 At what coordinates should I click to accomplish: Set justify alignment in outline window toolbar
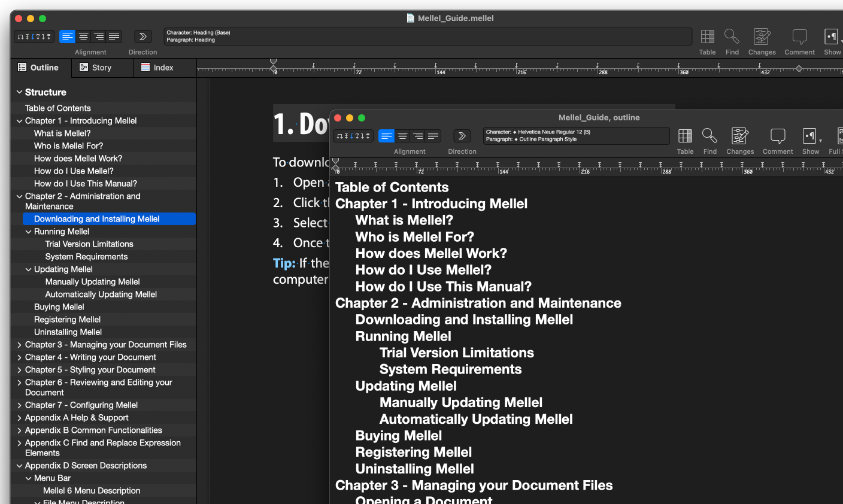click(x=433, y=136)
